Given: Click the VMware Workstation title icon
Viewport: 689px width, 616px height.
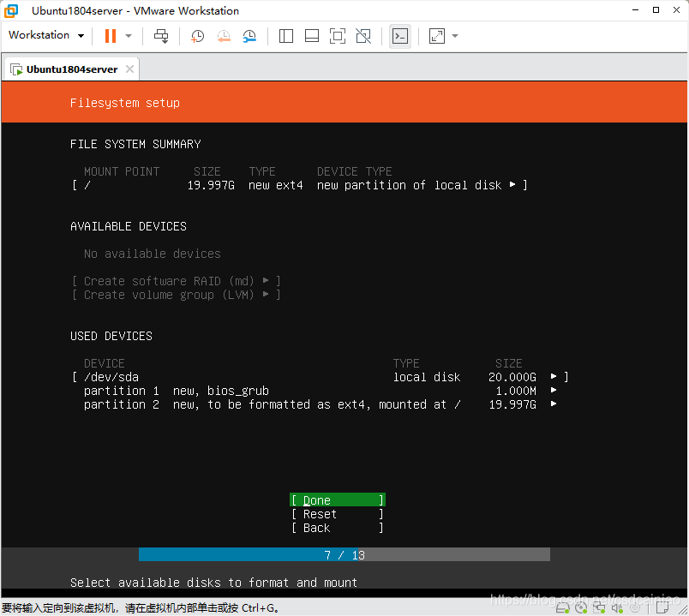Looking at the screenshot, I should (11, 11).
